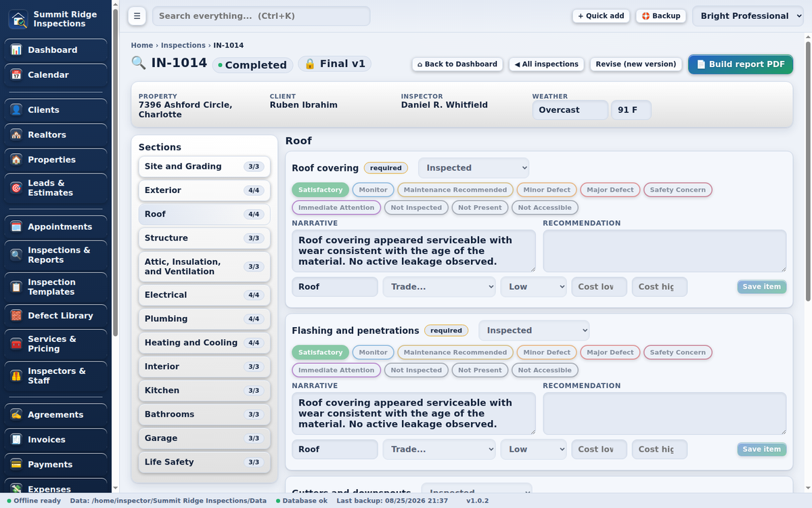The width and height of the screenshot is (812, 508).
Task: Click the Services & Pricing toolbox icon
Action: [16, 344]
